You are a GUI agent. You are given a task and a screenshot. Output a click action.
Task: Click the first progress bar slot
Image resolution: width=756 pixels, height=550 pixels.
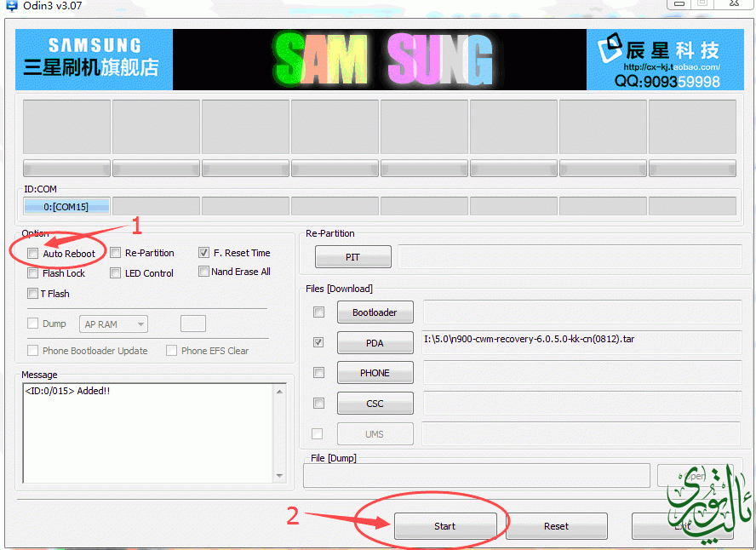click(x=66, y=169)
